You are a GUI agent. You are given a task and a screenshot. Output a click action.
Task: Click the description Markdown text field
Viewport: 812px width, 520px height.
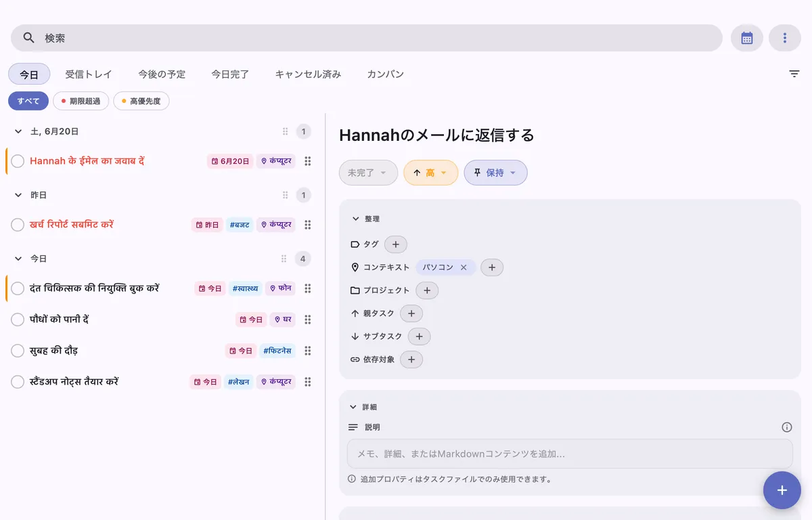570,454
